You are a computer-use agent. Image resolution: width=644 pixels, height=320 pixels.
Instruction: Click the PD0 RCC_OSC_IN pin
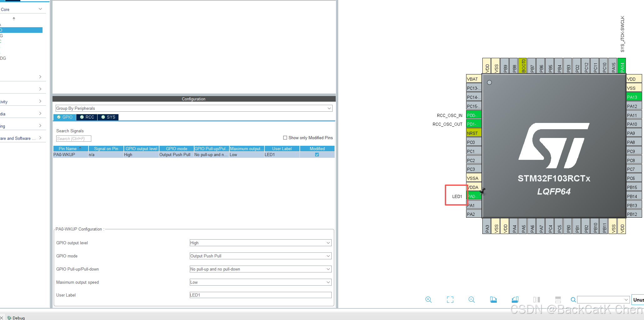[474, 115]
